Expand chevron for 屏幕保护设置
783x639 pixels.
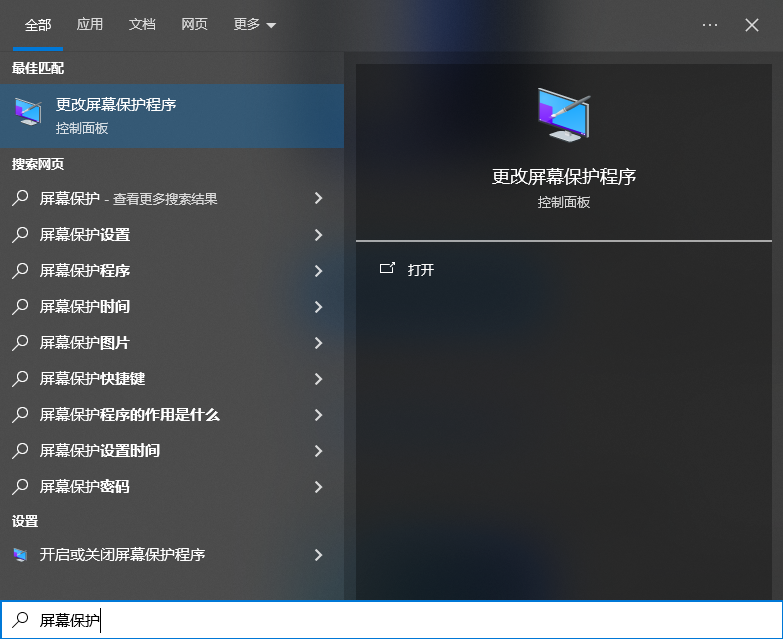[319, 235]
